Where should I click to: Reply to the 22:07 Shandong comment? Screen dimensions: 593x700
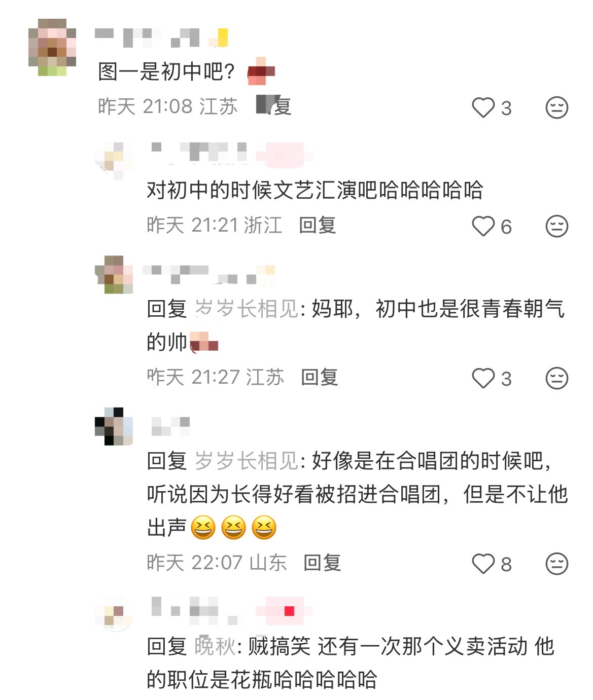point(322,563)
